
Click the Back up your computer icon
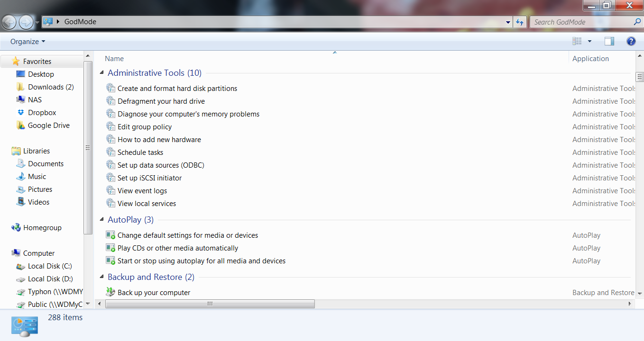click(110, 292)
